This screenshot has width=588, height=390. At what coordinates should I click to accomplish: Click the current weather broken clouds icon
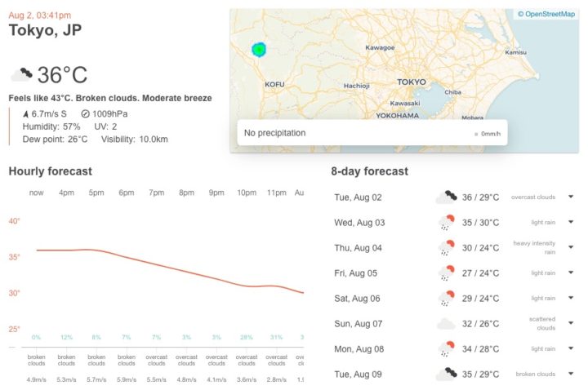[21, 75]
